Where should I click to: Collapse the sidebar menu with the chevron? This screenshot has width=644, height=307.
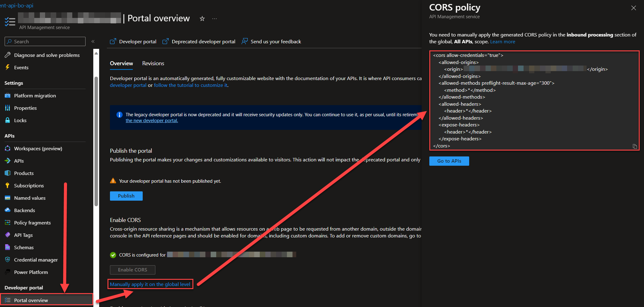coord(93,41)
